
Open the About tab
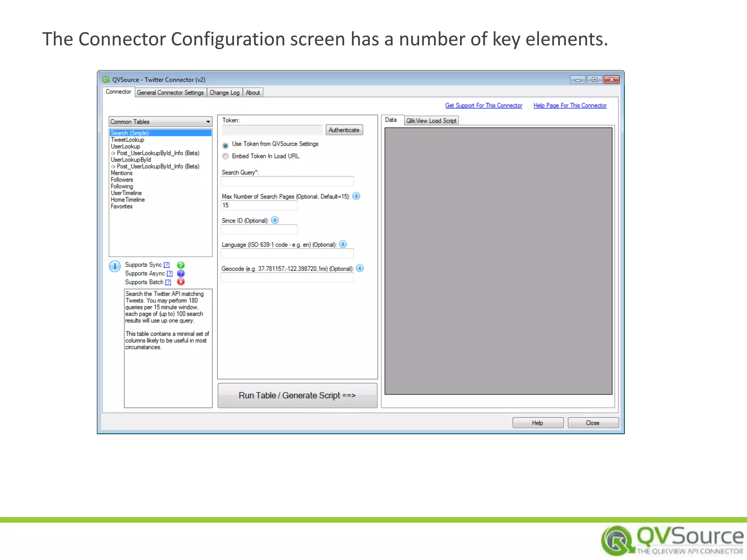(253, 93)
